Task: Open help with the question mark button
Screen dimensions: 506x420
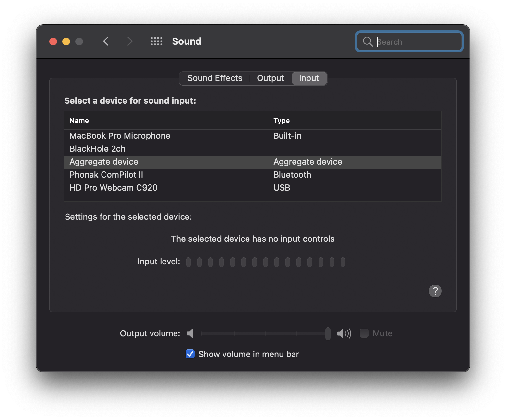Action: pos(435,291)
